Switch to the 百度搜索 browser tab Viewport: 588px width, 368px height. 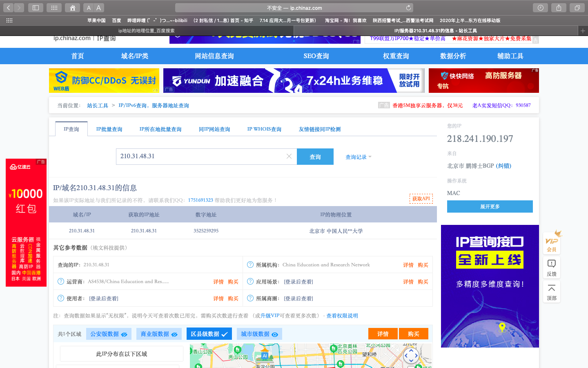click(147, 31)
